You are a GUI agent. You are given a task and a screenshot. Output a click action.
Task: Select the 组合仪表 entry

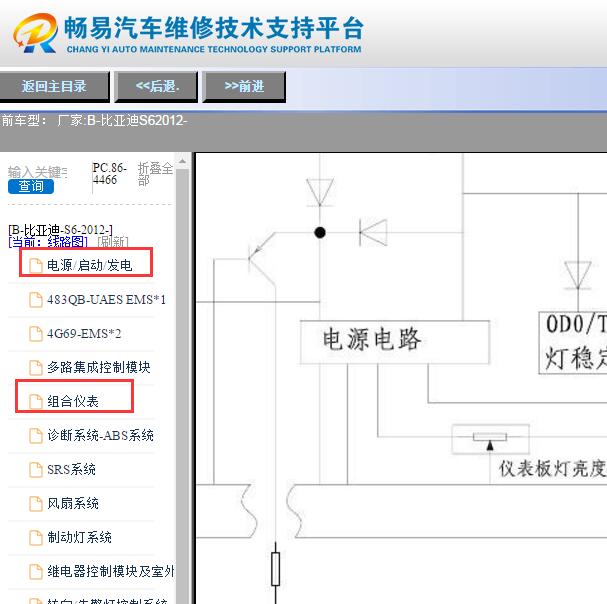pos(73,402)
